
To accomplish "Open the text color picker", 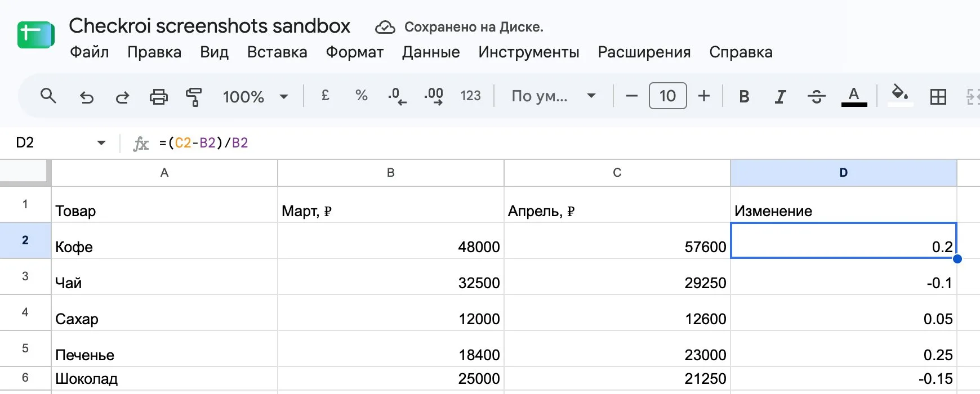I will (x=854, y=96).
